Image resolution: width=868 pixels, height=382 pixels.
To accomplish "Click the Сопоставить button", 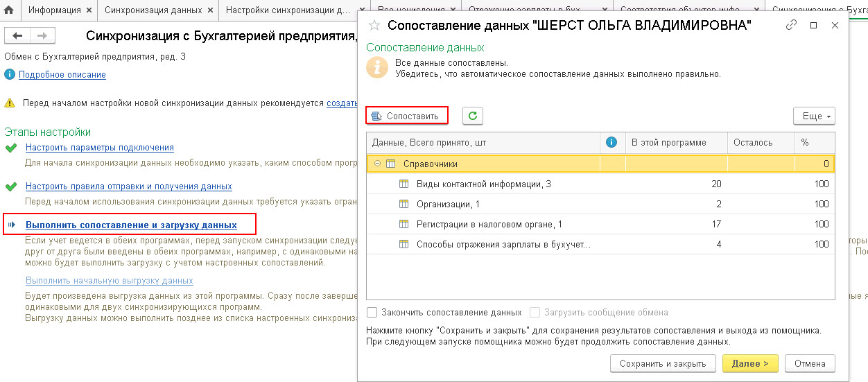I will click(406, 116).
